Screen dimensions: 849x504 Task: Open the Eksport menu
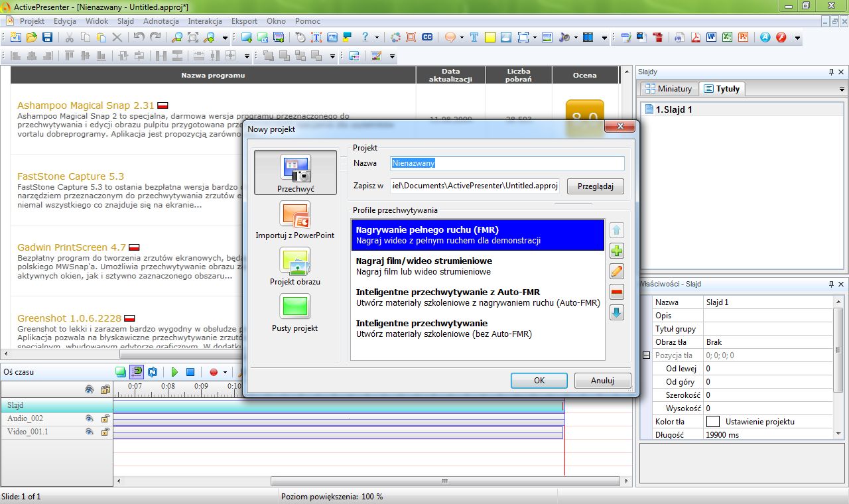click(x=245, y=21)
